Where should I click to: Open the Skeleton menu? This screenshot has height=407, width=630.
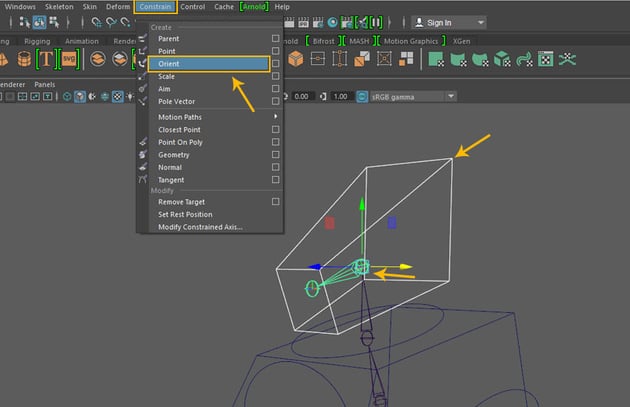pos(59,6)
